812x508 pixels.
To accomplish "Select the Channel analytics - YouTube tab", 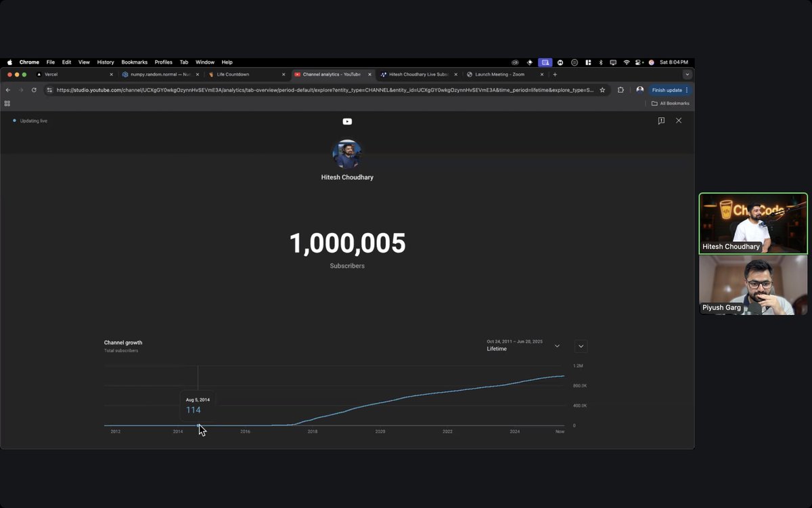I will click(x=332, y=75).
